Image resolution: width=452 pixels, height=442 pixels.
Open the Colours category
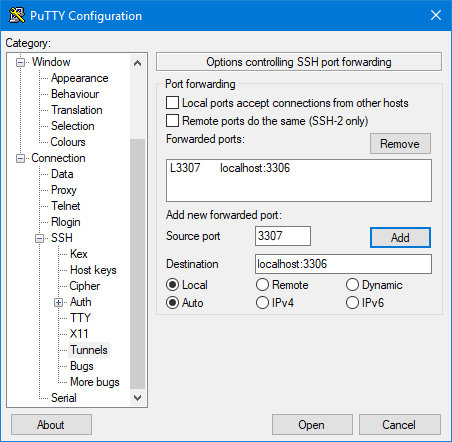coord(68,142)
